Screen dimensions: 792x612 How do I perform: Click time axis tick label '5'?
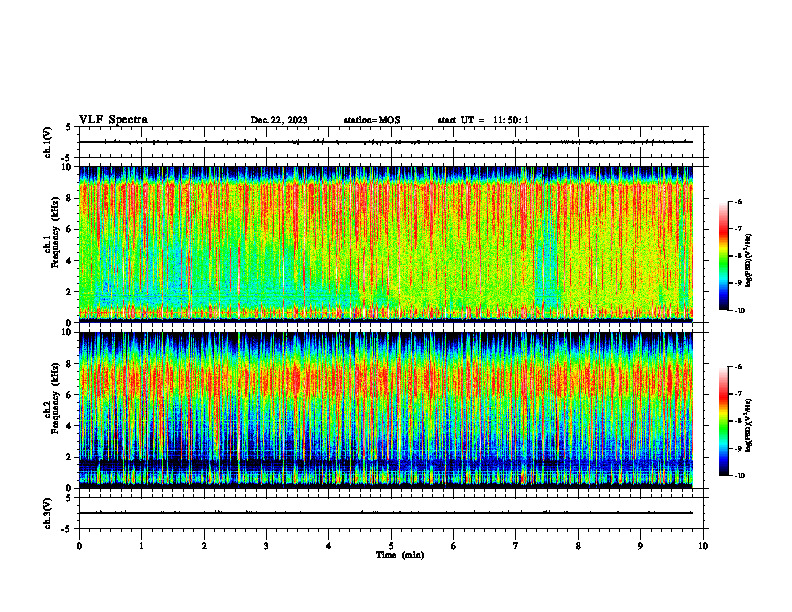(391, 546)
